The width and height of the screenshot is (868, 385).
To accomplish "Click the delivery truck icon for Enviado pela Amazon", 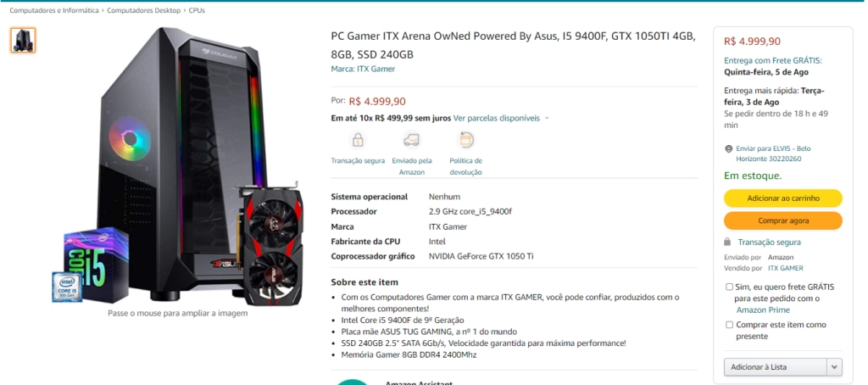I will click(412, 140).
